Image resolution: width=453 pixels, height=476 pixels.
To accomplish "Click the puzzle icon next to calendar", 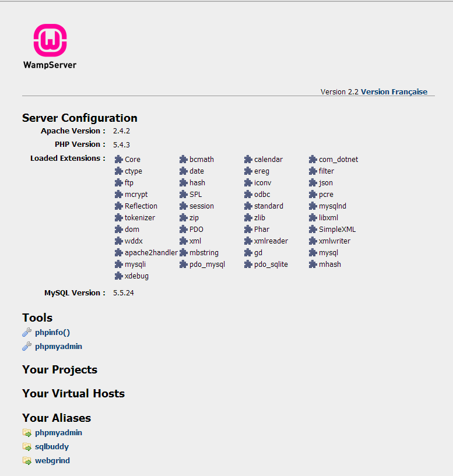I will click(248, 160).
